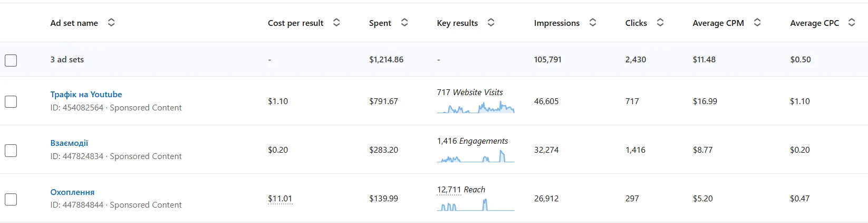Click Key results sort icon
Image resolution: width=868 pixels, height=223 pixels.
[491, 23]
